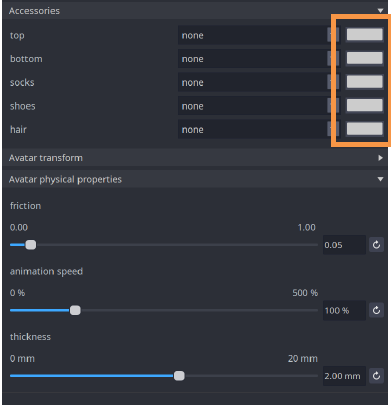Click the 'bottom' row label
Screen dimensions: 391x405
(26, 59)
